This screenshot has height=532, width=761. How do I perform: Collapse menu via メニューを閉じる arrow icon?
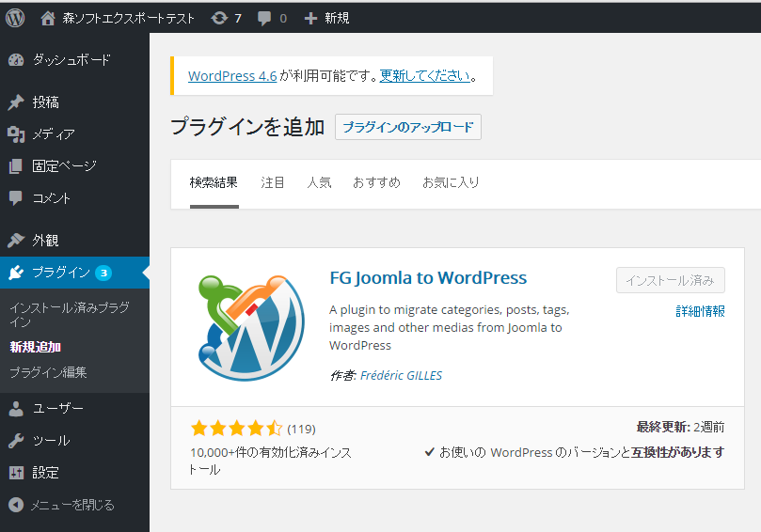point(16,505)
